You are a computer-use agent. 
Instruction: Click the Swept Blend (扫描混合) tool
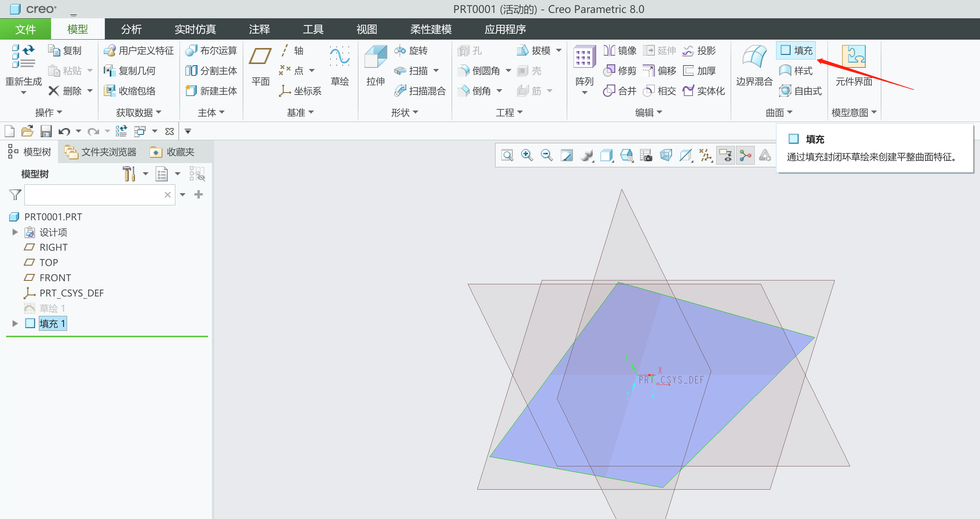click(420, 91)
